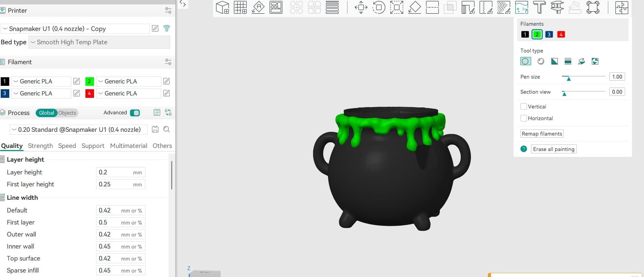Image resolution: width=644 pixels, height=277 pixels.
Task: Switch to the Quality tab
Action: pos(12,146)
